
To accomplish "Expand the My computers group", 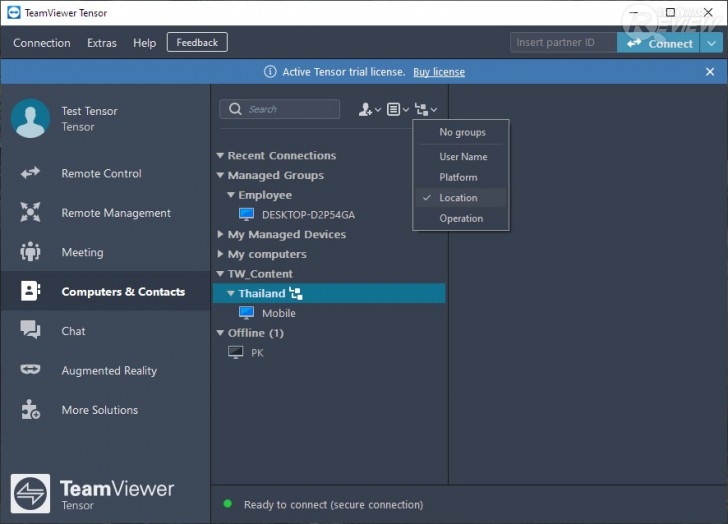I will (221, 254).
